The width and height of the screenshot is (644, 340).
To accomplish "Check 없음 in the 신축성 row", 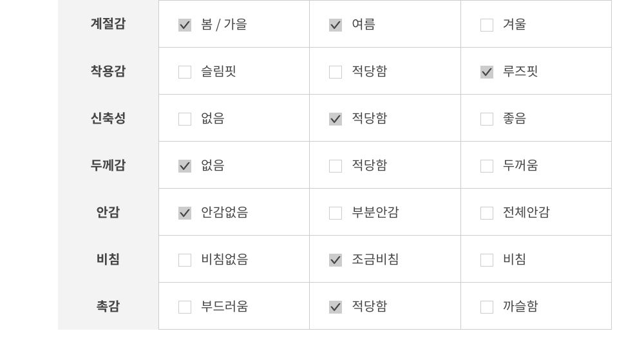I will point(185,119).
